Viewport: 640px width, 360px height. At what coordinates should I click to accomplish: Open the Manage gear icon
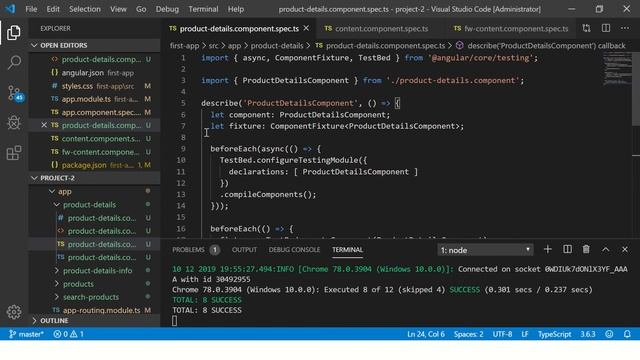pos(13,312)
